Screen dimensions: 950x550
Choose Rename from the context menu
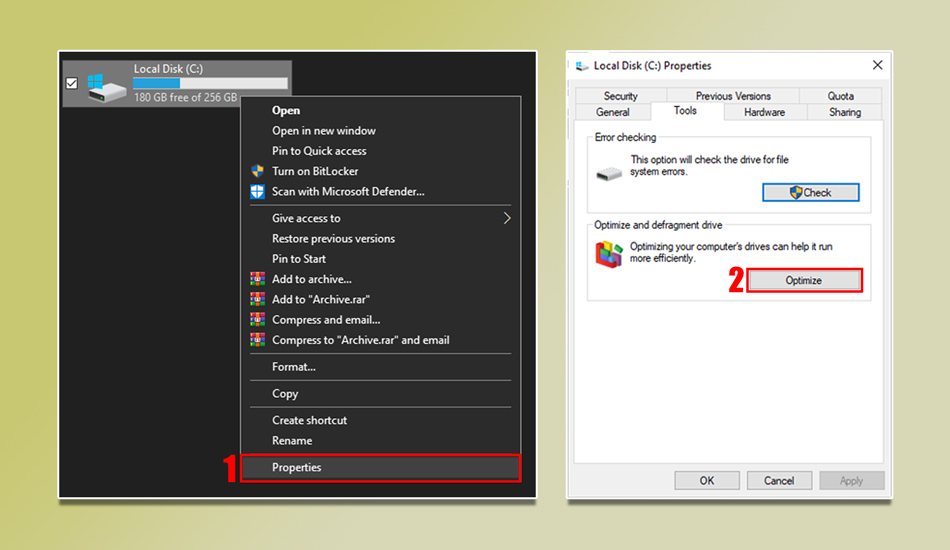[x=292, y=441]
